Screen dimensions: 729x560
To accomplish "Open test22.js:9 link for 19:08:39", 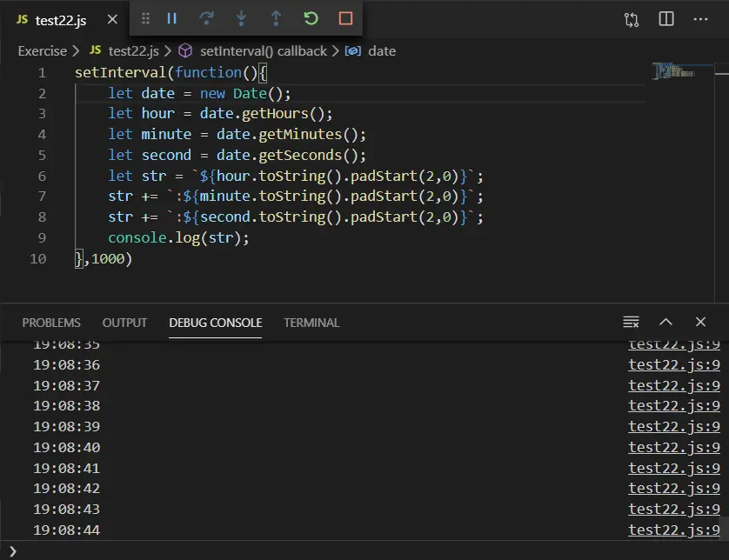I will point(674,427).
